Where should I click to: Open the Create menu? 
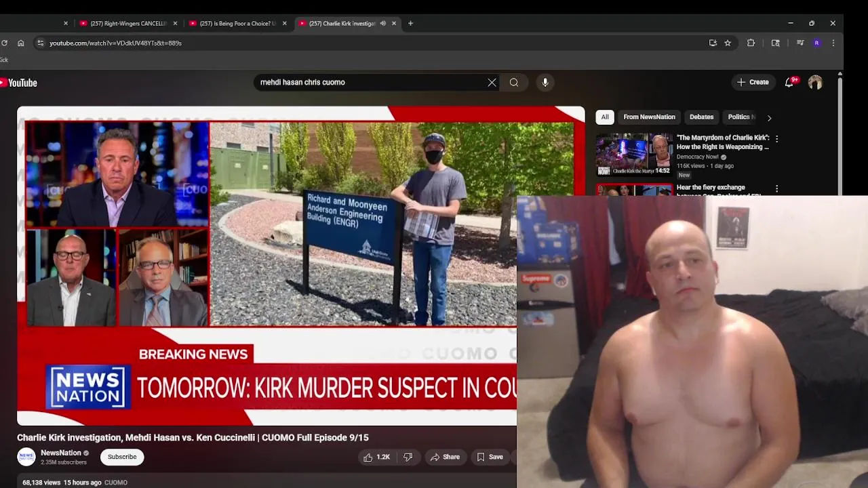pyautogui.click(x=753, y=82)
